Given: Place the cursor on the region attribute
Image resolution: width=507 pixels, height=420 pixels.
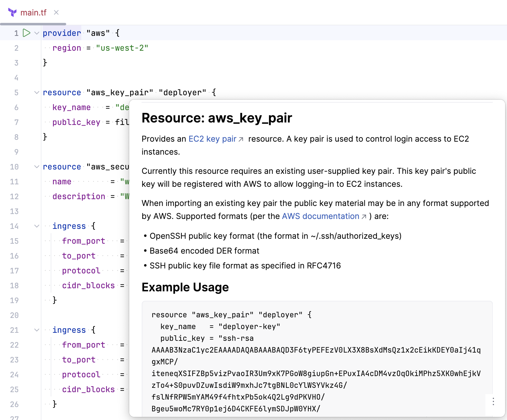Looking at the screenshot, I should click(x=67, y=48).
